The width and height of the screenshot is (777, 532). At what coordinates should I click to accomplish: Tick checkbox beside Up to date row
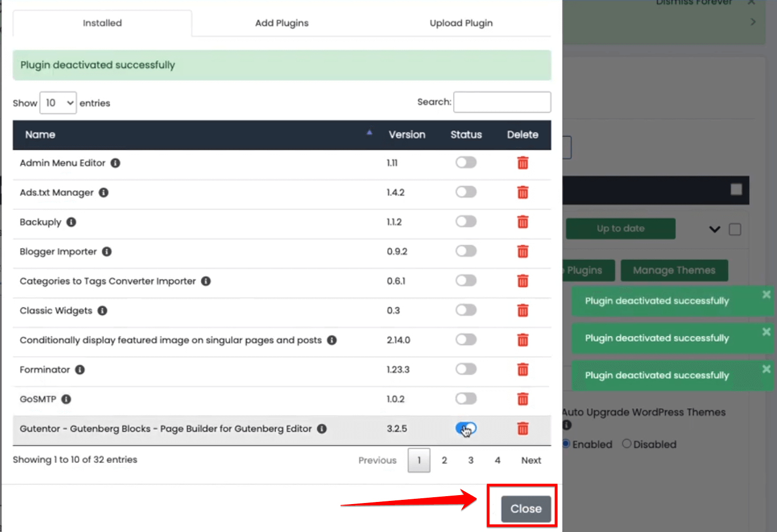[x=735, y=229]
